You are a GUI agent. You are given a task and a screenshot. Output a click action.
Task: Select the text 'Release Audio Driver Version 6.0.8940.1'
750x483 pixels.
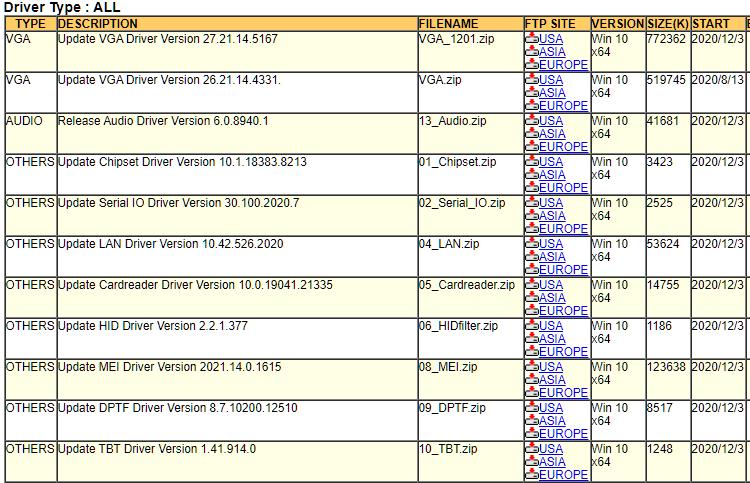(163, 121)
